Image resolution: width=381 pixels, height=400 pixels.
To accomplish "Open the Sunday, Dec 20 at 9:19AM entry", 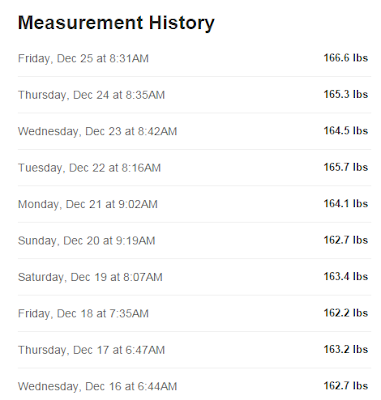I will coord(194,241).
